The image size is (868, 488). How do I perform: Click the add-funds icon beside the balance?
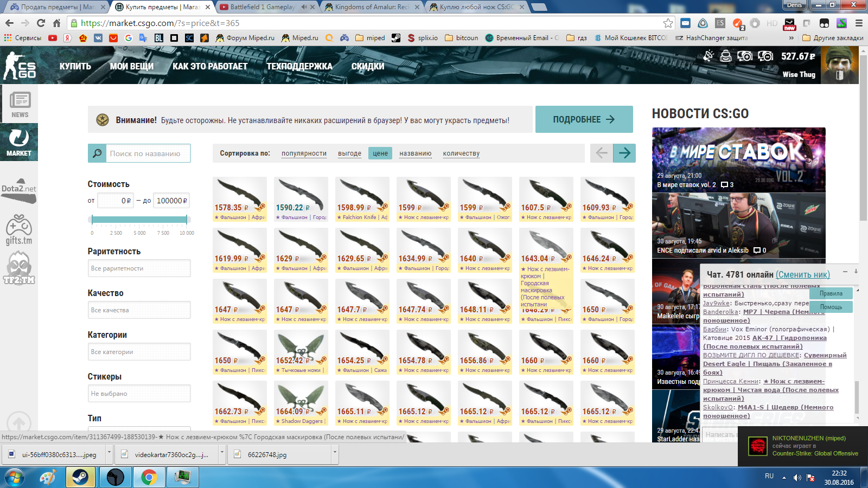[x=745, y=56]
